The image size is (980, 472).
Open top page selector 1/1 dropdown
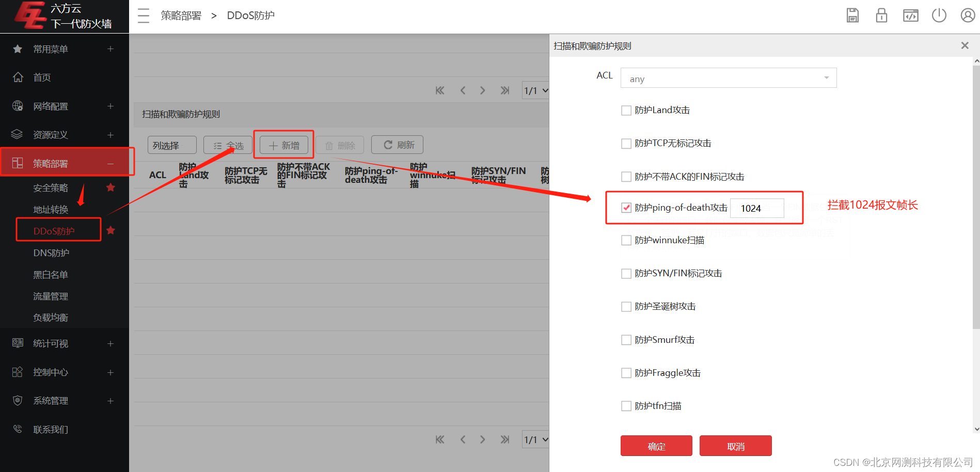click(535, 90)
